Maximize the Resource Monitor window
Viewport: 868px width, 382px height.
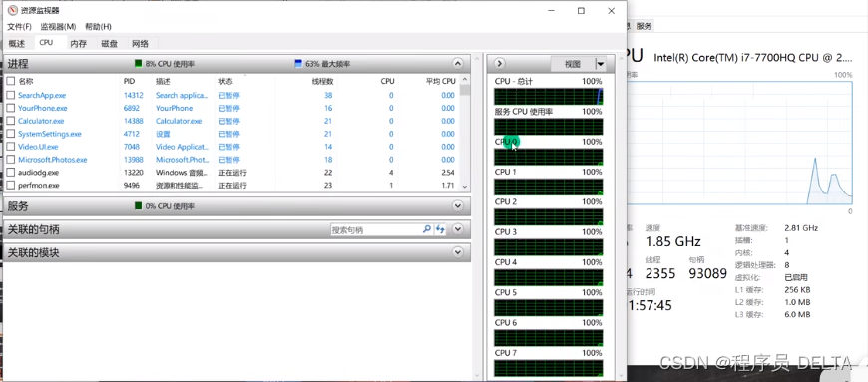click(581, 11)
